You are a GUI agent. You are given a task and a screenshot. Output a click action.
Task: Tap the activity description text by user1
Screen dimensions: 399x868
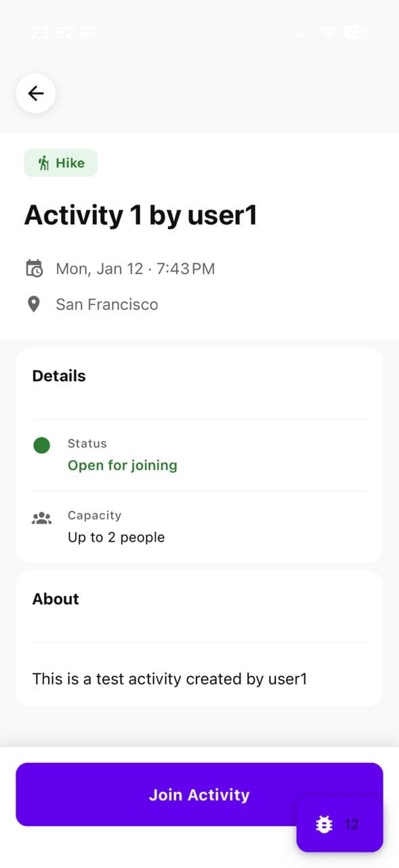click(170, 678)
